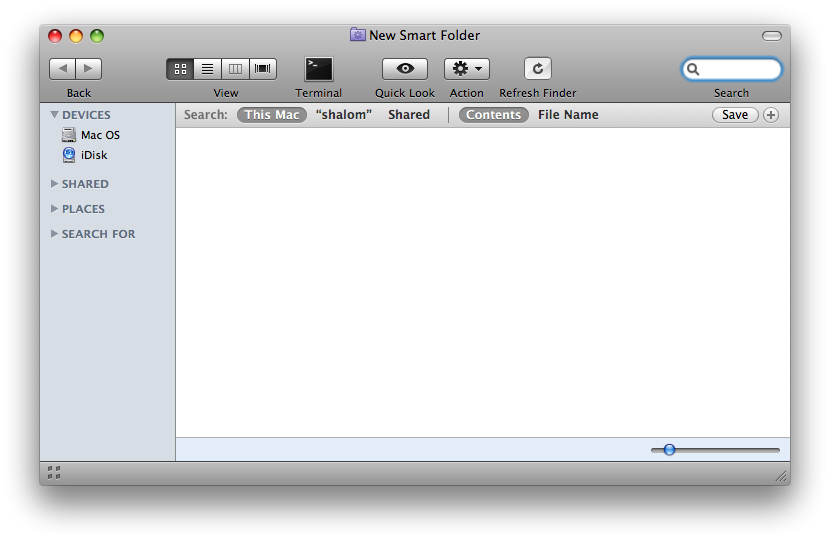Select This Mac search scope

tap(272, 115)
